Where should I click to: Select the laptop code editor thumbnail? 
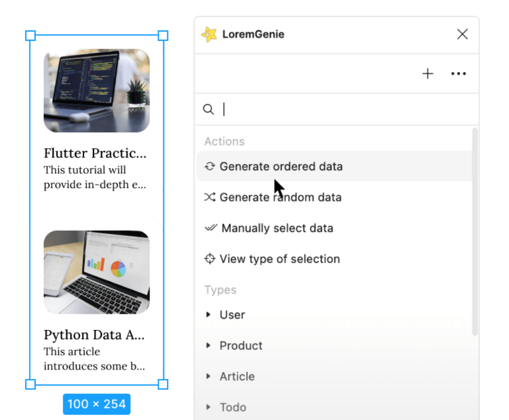[x=97, y=90]
